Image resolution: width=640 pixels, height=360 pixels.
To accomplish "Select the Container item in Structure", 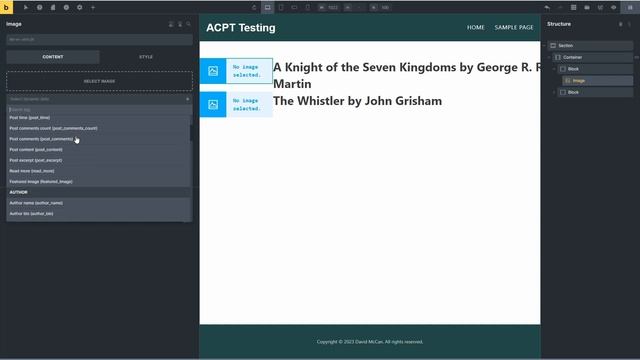I will click(593, 58).
